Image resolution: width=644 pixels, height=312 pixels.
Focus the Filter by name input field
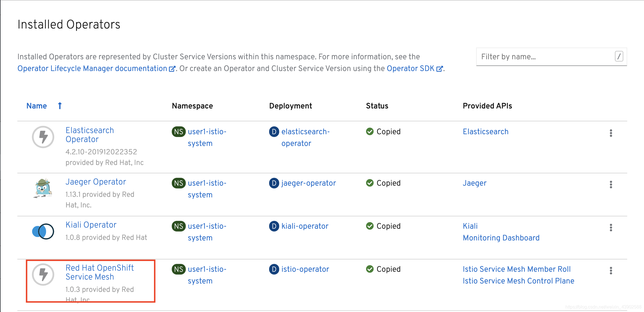pos(551,57)
